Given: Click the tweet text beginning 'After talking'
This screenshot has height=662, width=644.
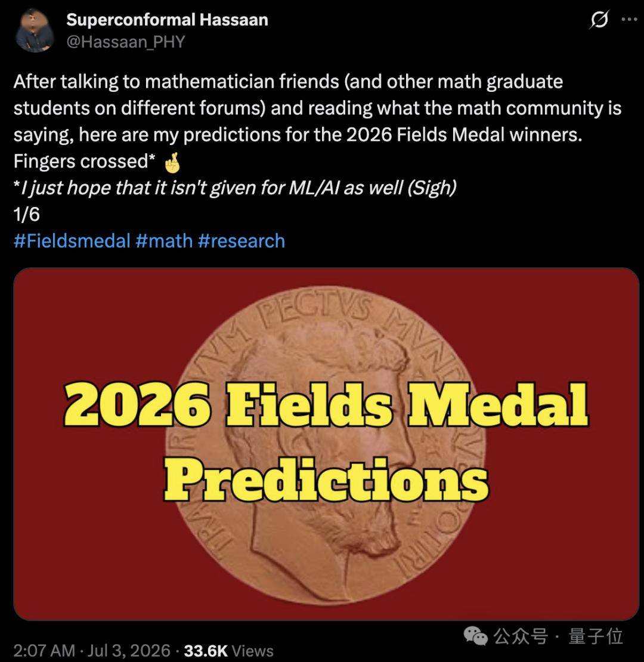Looking at the screenshot, I should (317, 121).
